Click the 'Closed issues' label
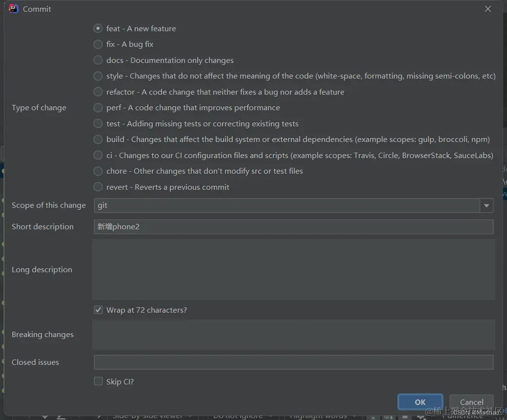Screen dimensions: 507x420 point(35,362)
